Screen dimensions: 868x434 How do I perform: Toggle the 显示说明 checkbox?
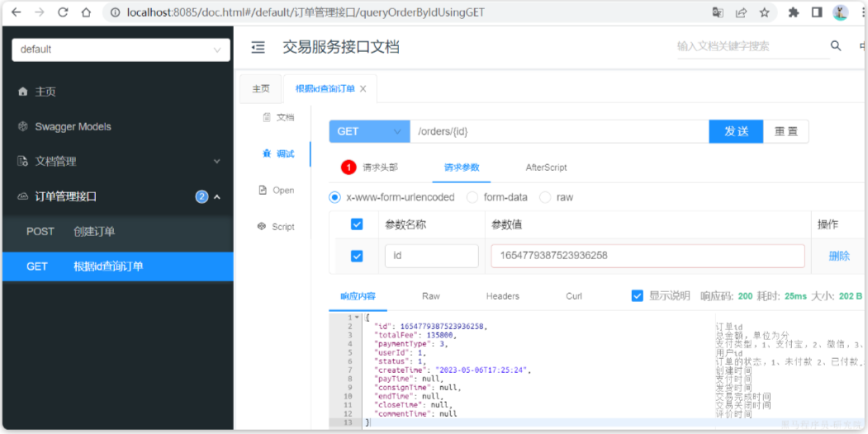pos(637,295)
